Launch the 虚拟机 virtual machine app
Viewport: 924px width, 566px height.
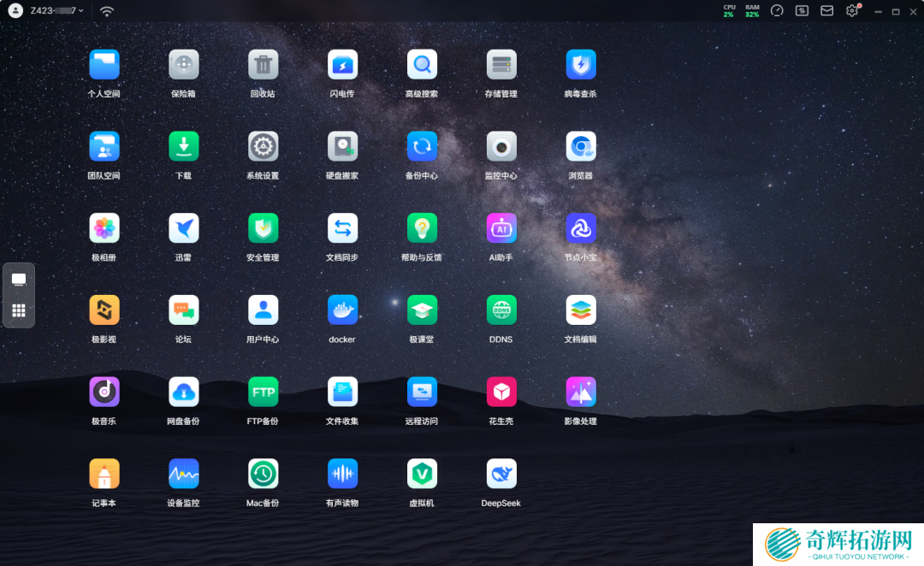[x=422, y=474]
